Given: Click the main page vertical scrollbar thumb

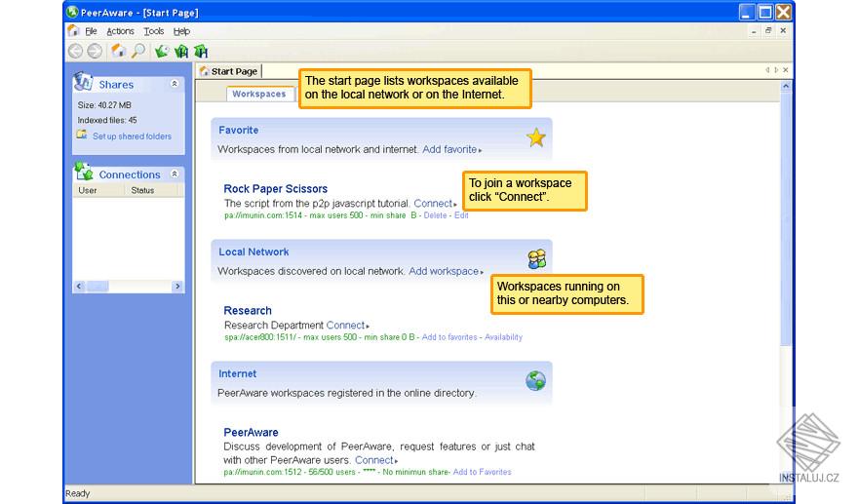Looking at the screenshot, I should [x=786, y=219].
